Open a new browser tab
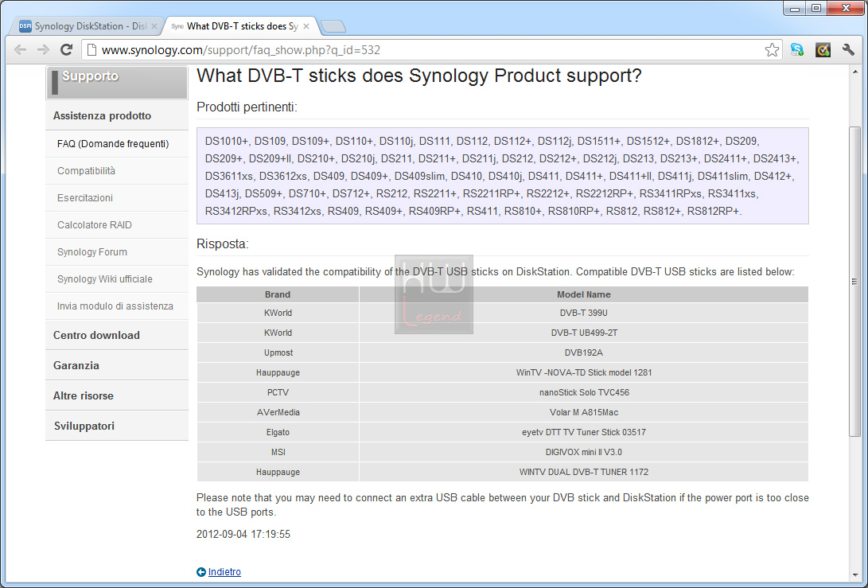 click(x=333, y=26)
